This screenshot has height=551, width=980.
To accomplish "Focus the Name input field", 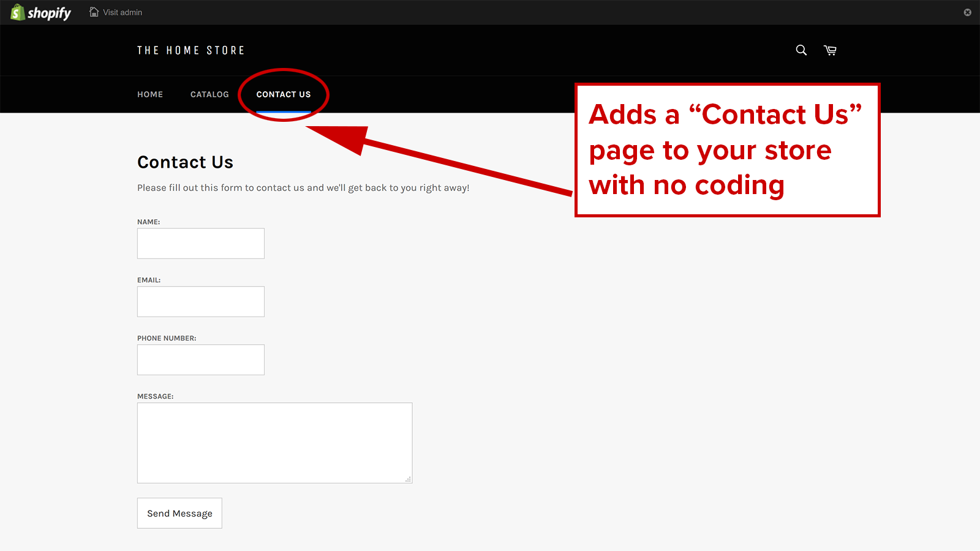I will (x=201, y=244).
